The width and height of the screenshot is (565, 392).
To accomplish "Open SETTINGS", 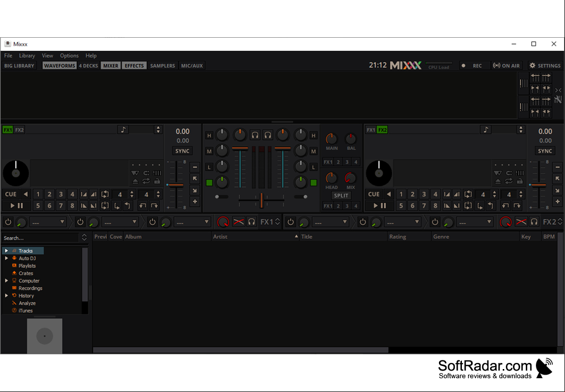I will click(545, 66).
